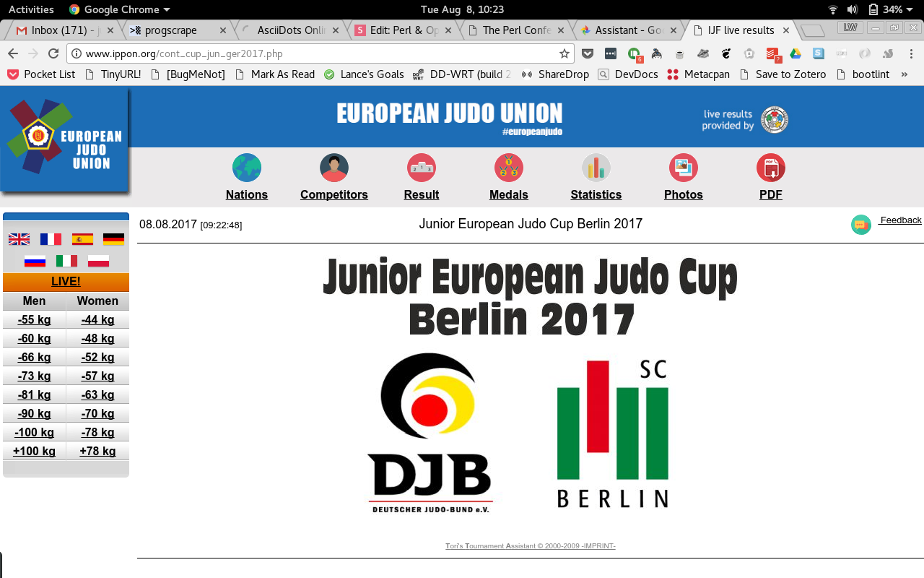Switch language with the Italian flag
The image size is (924, 578).
[66, 261]
